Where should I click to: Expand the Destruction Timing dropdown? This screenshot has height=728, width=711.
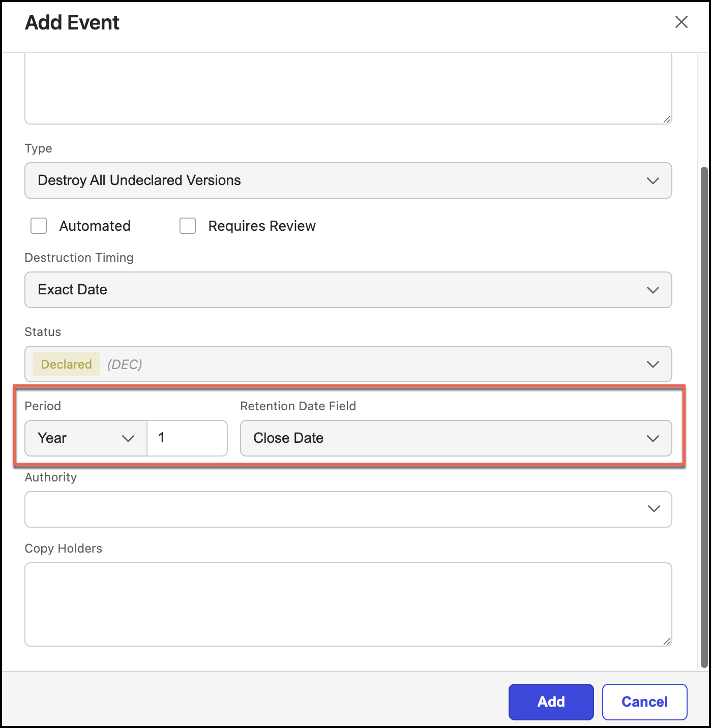pyautogui.click(x=348, y=290)
